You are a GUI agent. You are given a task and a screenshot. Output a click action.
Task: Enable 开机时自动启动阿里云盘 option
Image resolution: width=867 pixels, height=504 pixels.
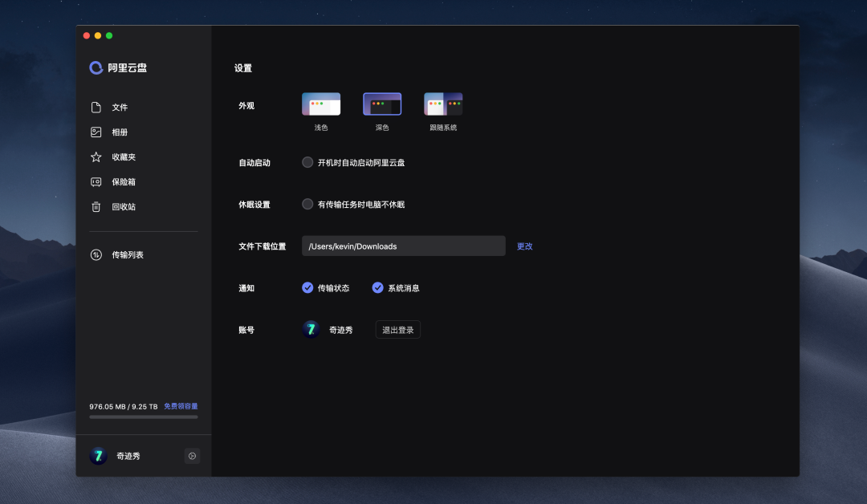[307, 162]
